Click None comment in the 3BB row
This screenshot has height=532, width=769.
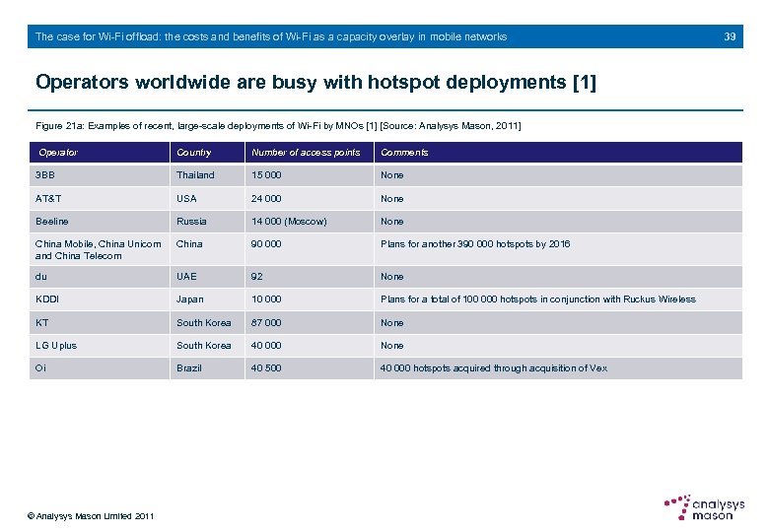point(391,175)
